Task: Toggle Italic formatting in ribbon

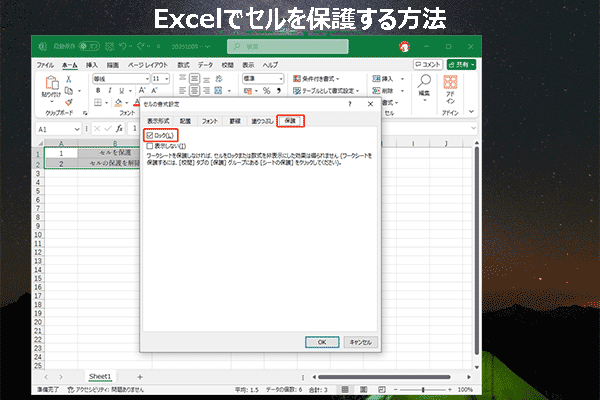Action: click(x=110, y=91)
